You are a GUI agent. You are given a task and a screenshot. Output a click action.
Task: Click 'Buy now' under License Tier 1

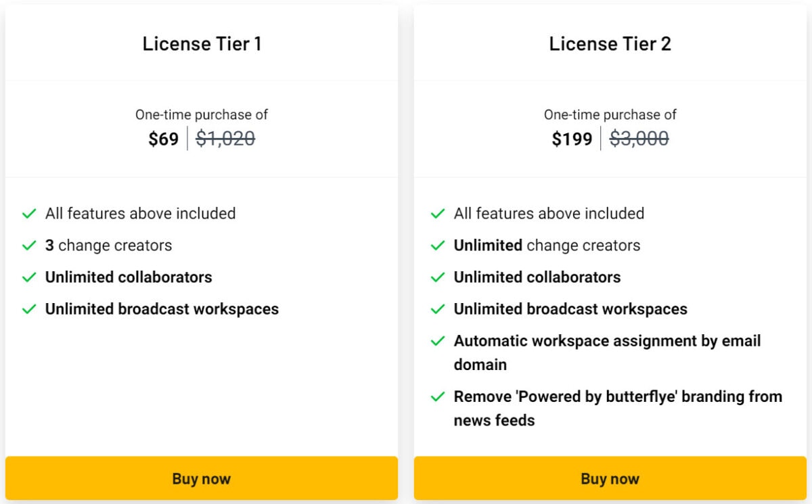pos(201,478)
